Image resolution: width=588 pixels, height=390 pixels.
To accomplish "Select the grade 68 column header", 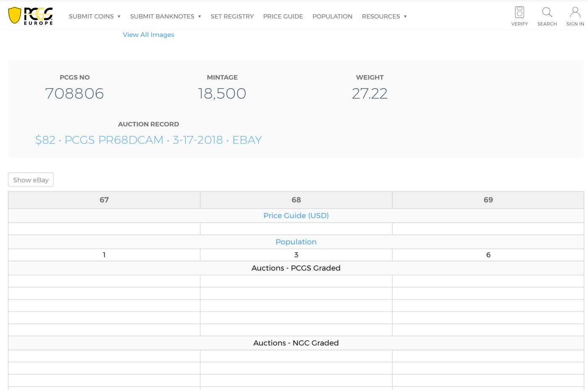I will [x=296, y=200].
